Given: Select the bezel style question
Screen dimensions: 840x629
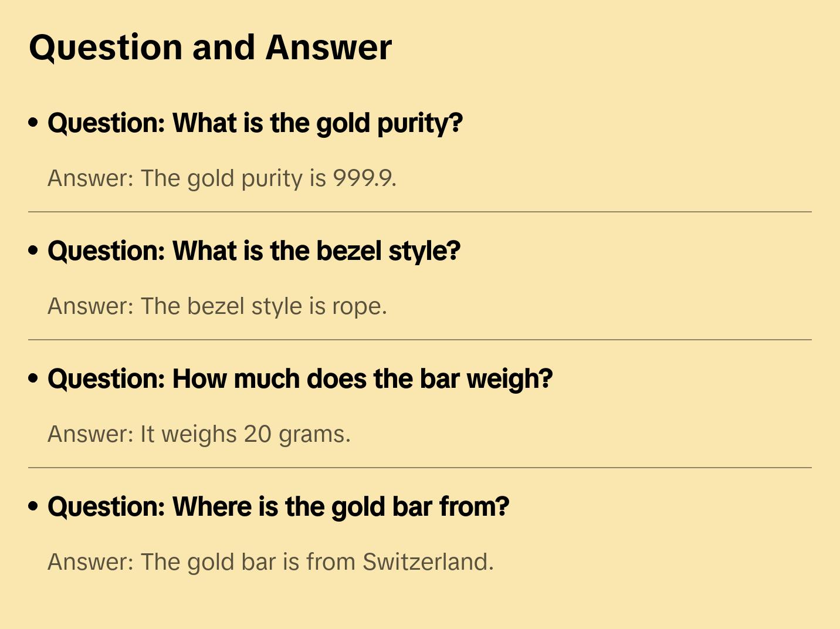Looking at the screenshot, I should (x=254, y=251).
